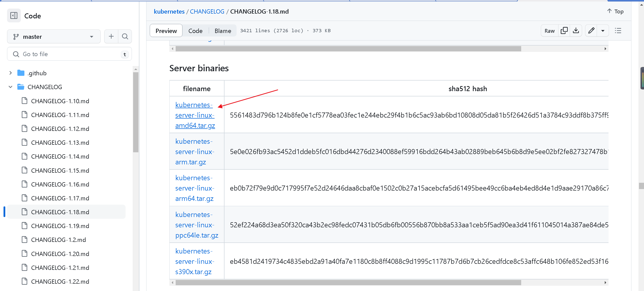Edit this file with pencil icon

pos(591,31)
